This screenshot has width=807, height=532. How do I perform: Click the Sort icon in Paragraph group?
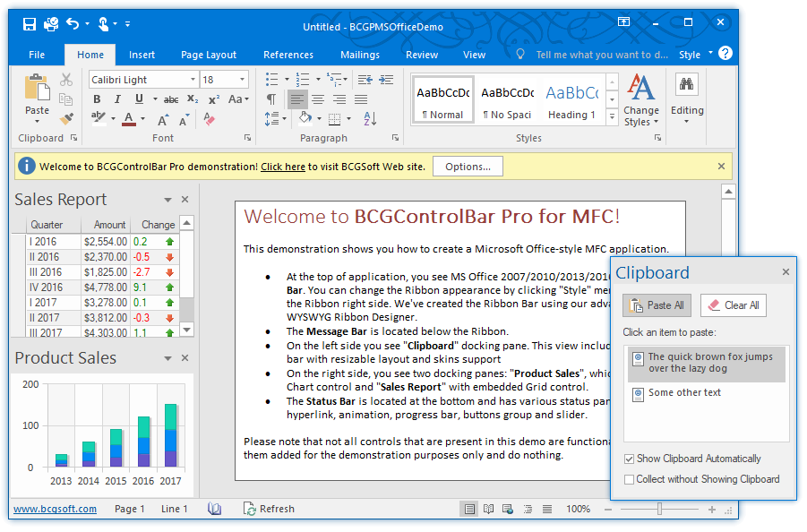pos(370,118)
